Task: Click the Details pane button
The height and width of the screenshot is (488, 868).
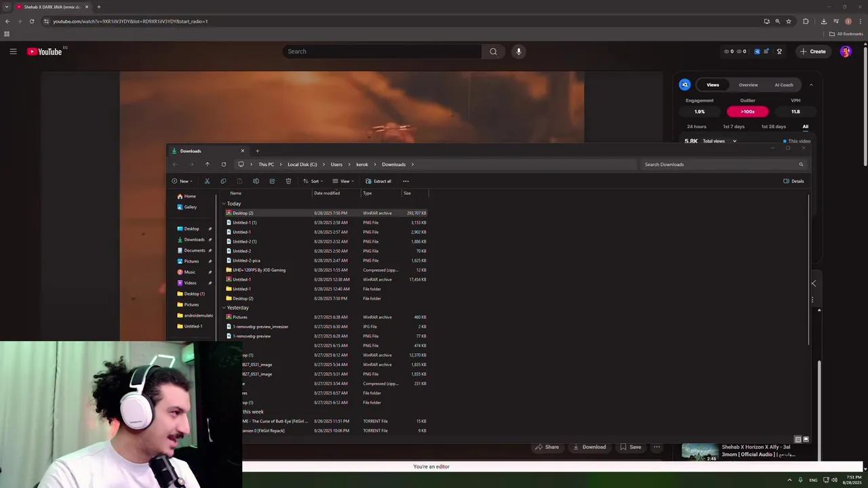Action: [793, 181]
